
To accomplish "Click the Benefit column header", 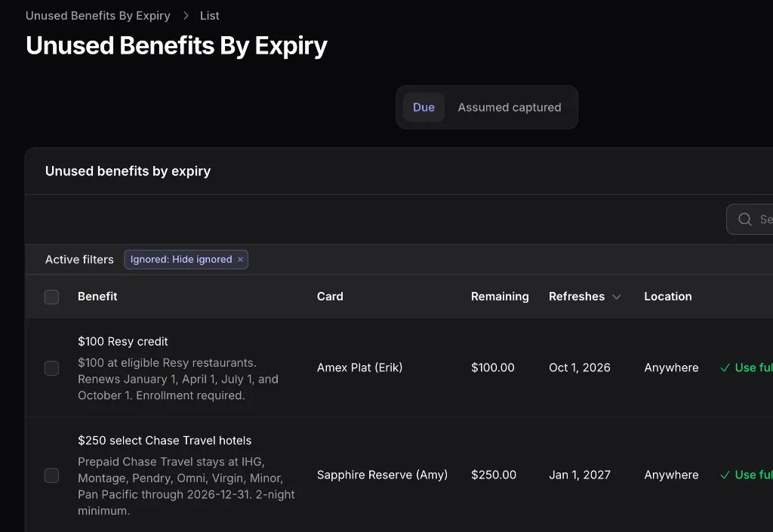I will tap(97, 297).
